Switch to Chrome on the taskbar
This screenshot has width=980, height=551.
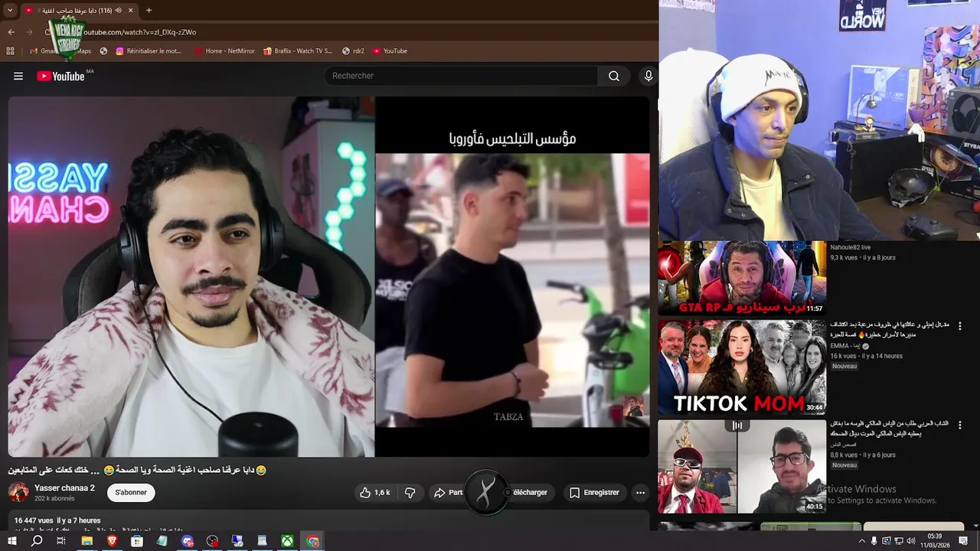click(x=312, y=541)
